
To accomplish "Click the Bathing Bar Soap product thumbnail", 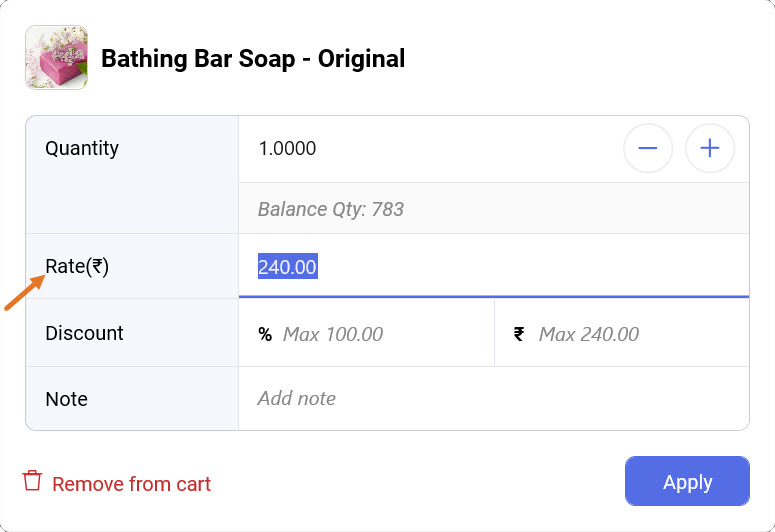I will pos(56,58).
